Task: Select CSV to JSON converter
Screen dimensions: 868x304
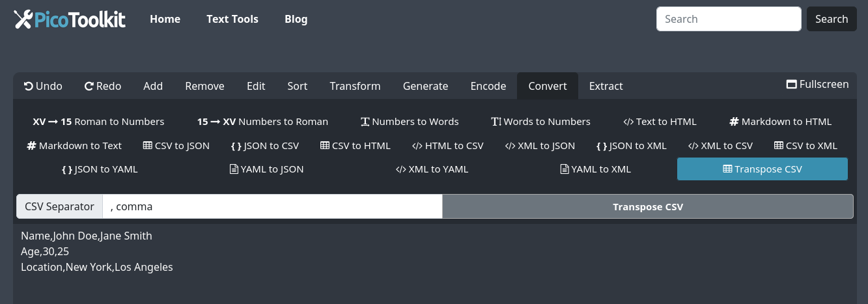Action: (x=176, y=146)
